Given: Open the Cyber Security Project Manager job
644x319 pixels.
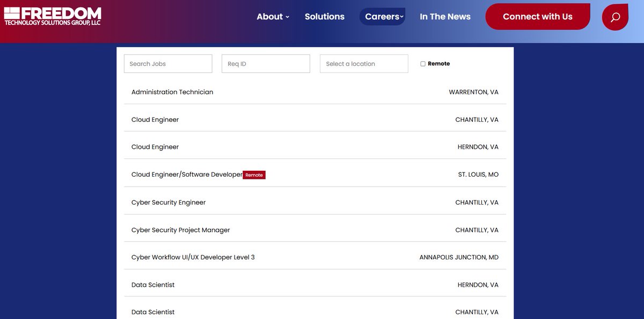Looking at the screenshot, I should pos(180,230).
